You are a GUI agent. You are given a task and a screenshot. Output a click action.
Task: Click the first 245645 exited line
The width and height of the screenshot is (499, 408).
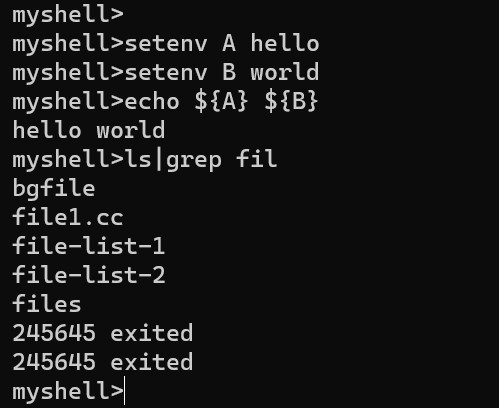click(x=103, y=333)
